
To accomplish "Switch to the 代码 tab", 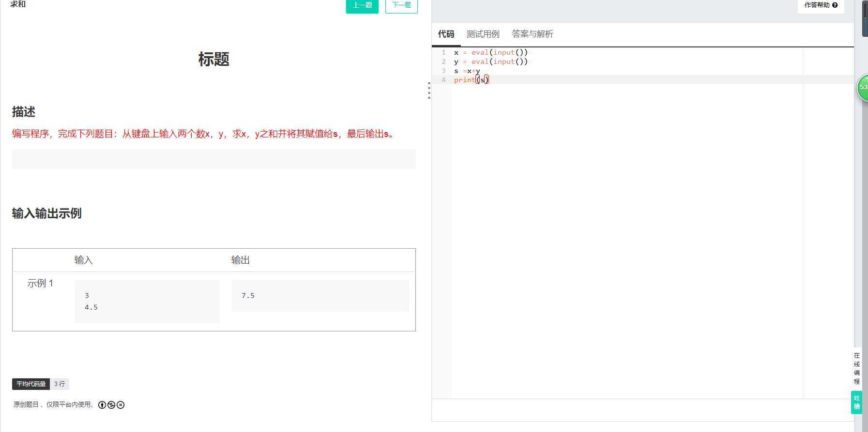I will pyautogui.click(x=446, y=34).
